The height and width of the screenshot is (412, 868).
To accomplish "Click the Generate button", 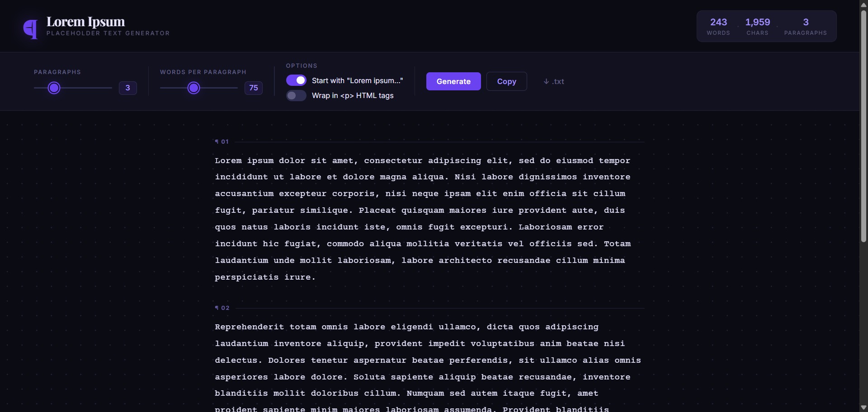I will point(453,81).
